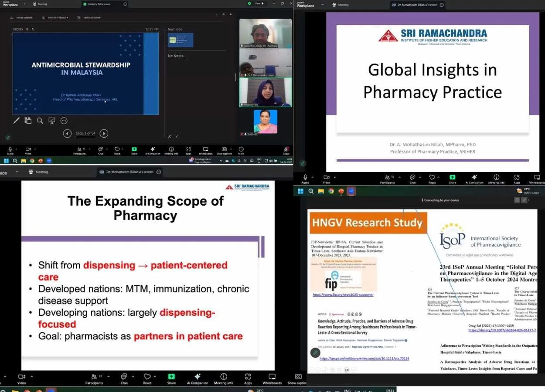Open more slide show options ellipsis
This screenshot has height=392, width=545.
(x=64, y=121)
